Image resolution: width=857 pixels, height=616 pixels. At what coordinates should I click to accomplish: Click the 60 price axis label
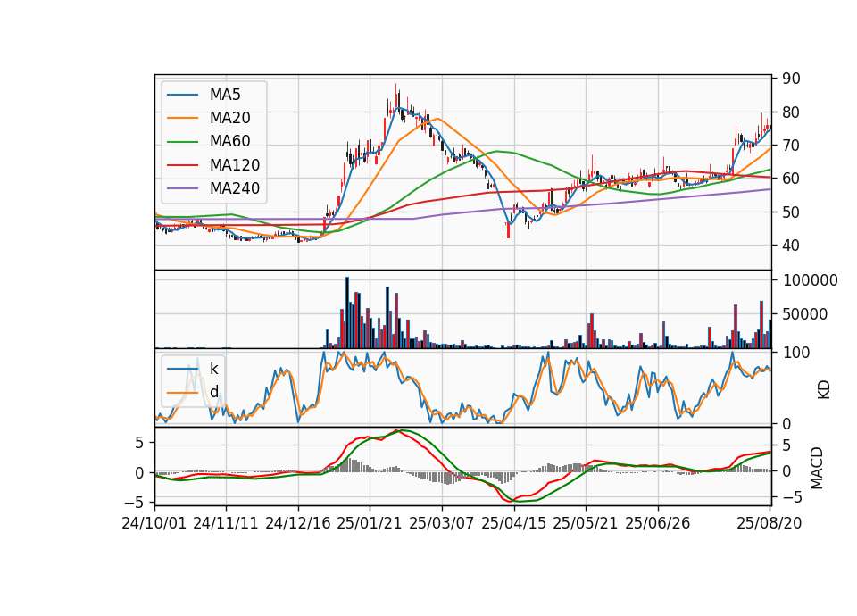pyautogui.click(x=791, y=179)
